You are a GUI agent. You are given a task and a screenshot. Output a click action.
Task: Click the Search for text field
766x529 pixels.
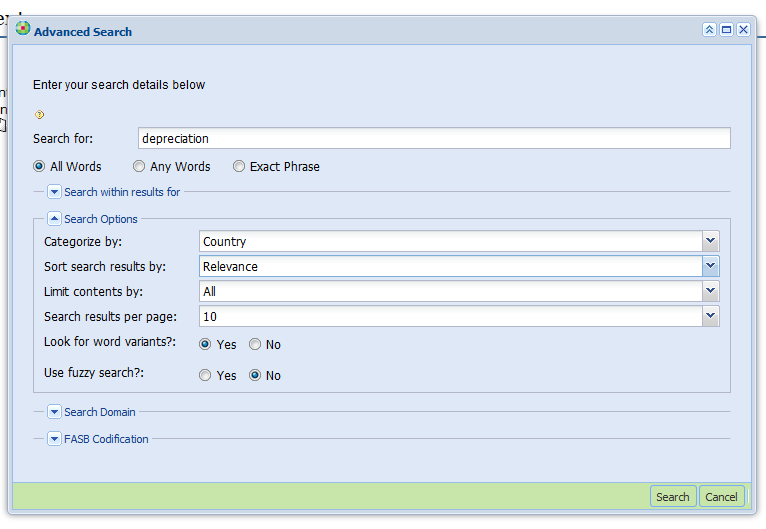434,139
